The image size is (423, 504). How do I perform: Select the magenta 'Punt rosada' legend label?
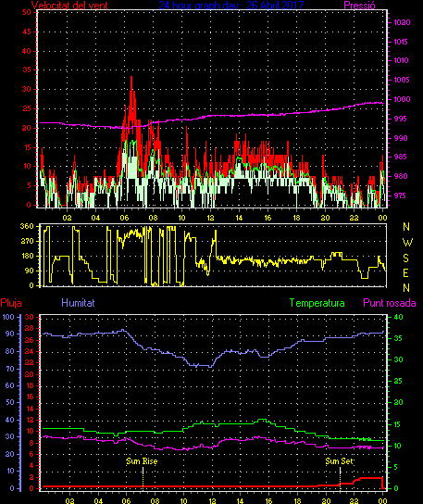(390, 303)
